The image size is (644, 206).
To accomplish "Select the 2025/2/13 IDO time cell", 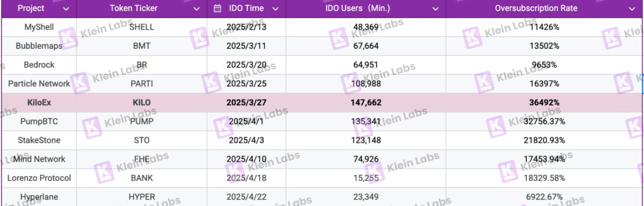I will point(246,27).
